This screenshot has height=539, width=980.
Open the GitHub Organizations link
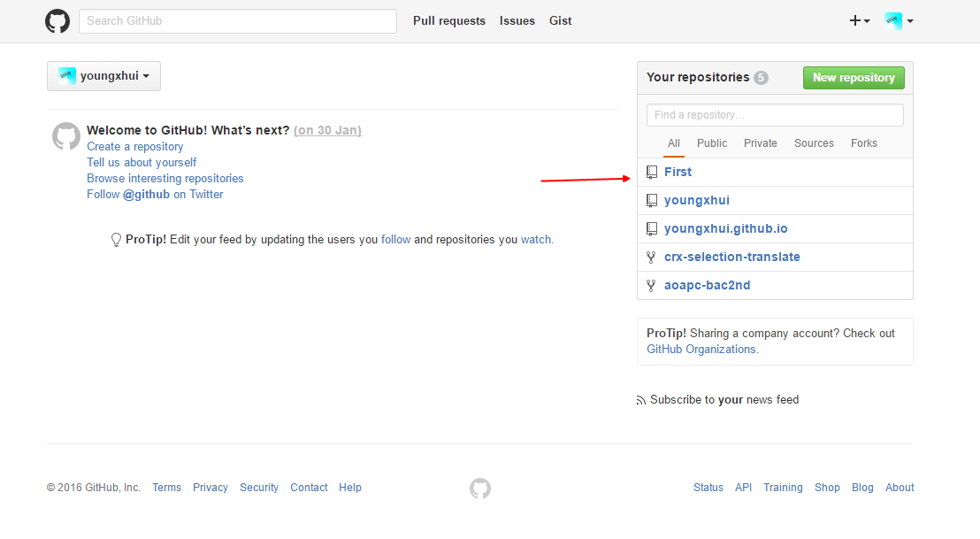point(701,350)
